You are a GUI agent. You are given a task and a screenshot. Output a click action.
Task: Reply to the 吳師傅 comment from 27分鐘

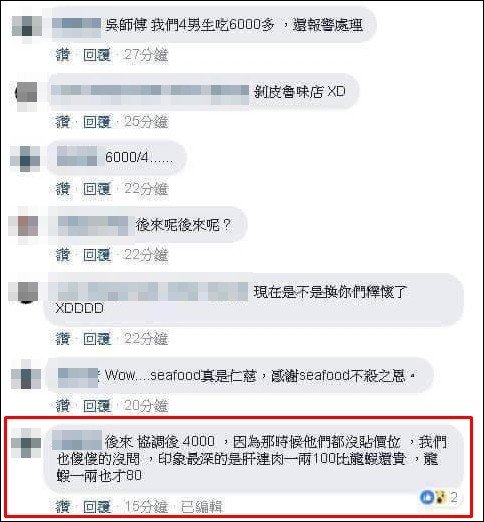point(97,55)
